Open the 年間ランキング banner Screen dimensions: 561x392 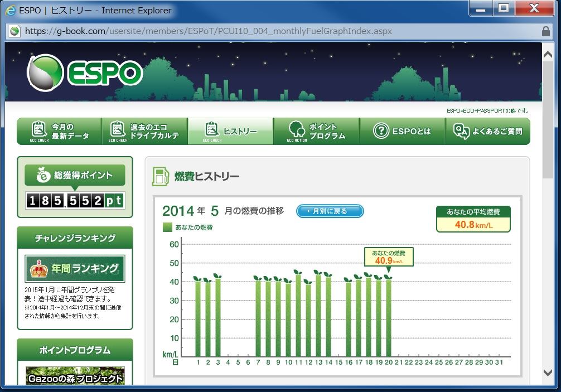tap(75, 269)
